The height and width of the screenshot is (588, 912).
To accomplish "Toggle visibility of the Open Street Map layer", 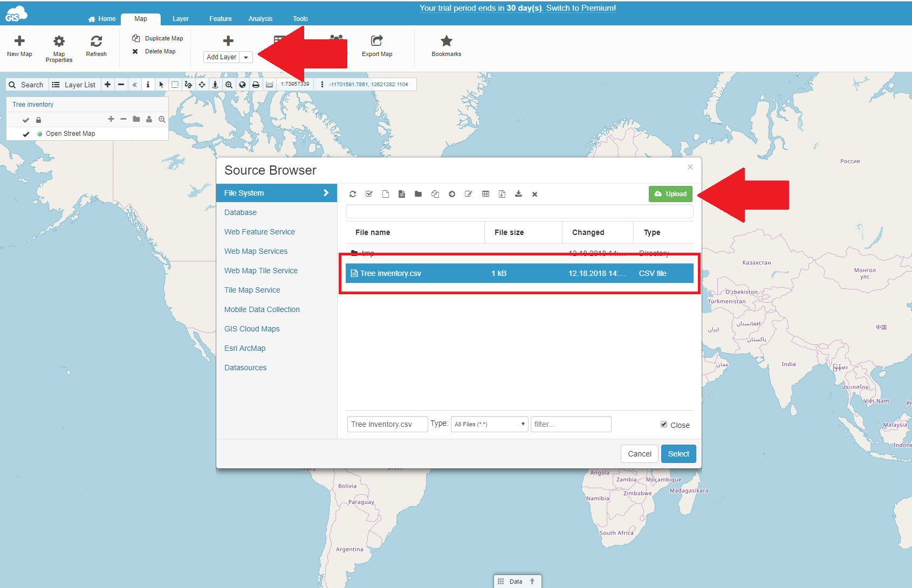I will click(x=26, y=134).
